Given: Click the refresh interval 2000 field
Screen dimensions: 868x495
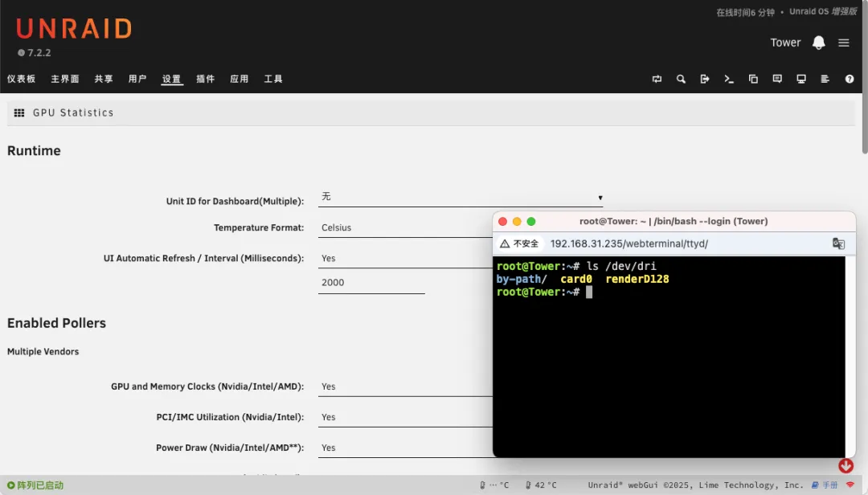Looking at the screenshot, I should pyautogui.click(x=371, y=283).
